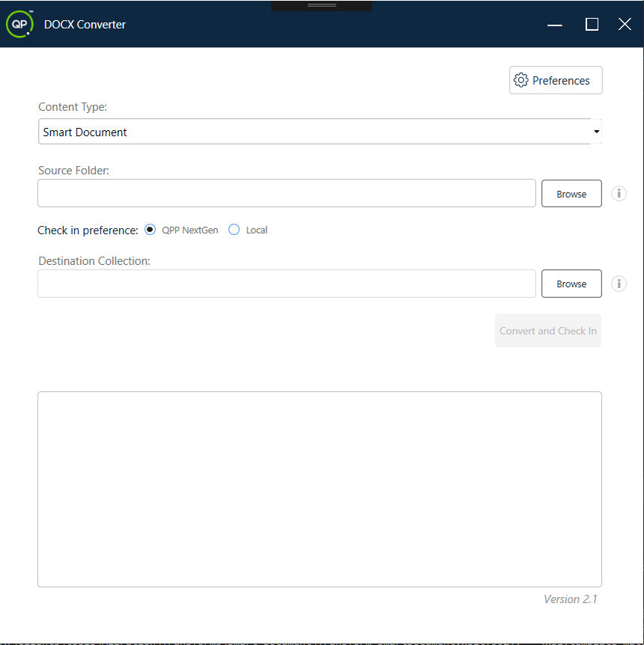Switch check in preference to Local
This screenshot has height=645, width=644.
(233, 230)
